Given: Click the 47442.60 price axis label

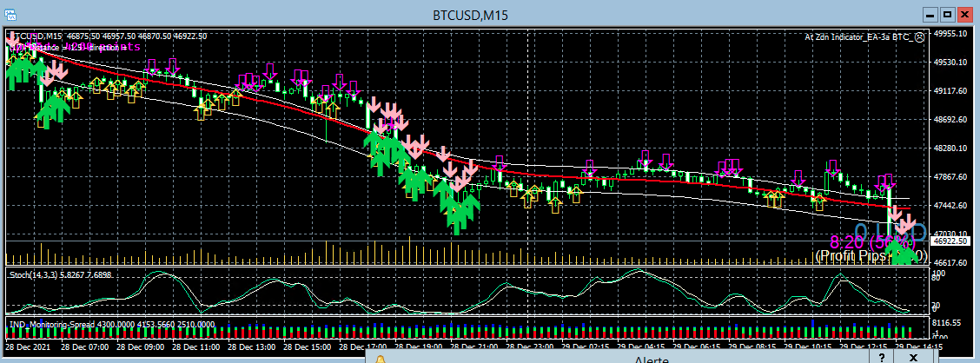Looking at the screenshot, I should (x=950, y=206).
